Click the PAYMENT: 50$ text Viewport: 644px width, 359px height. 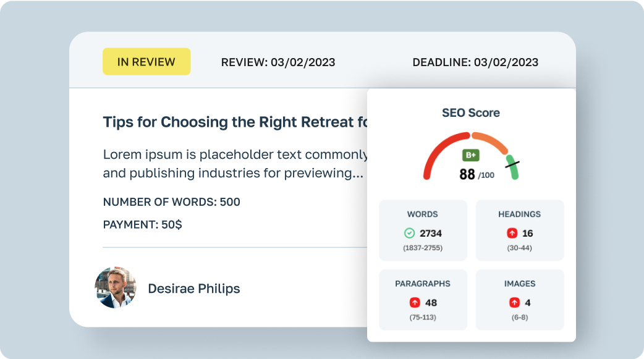tap(143, 224)
